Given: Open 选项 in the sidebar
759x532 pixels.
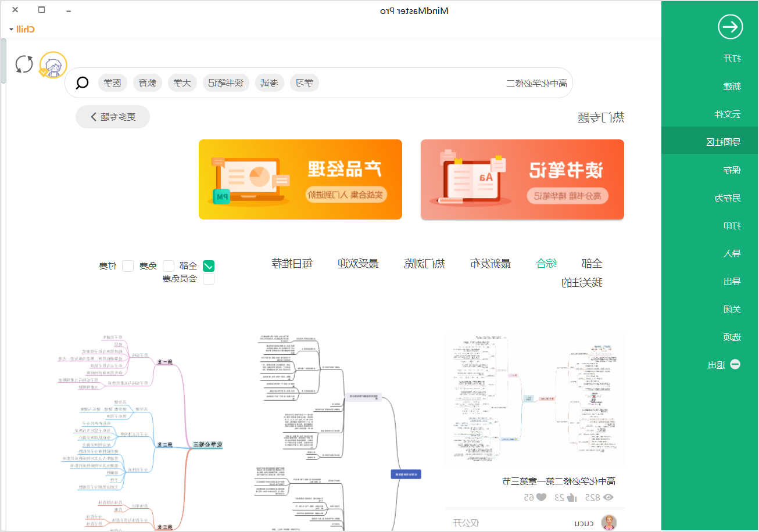Looking at the screenshot, I should [x=732, y=337].
